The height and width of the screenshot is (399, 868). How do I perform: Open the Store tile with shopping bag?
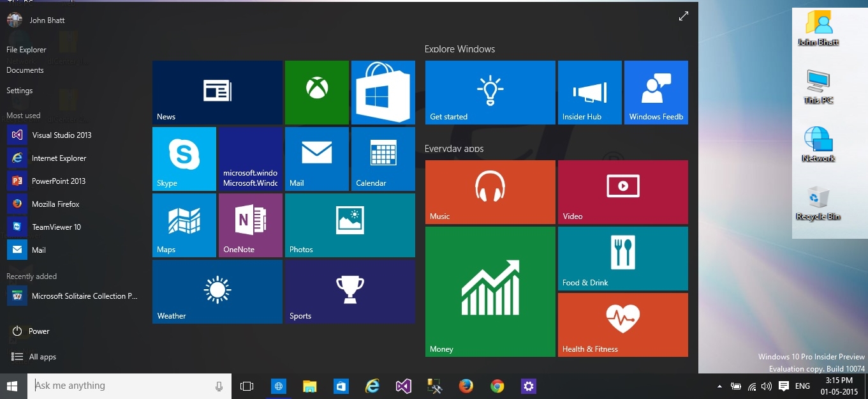(383, 93)
